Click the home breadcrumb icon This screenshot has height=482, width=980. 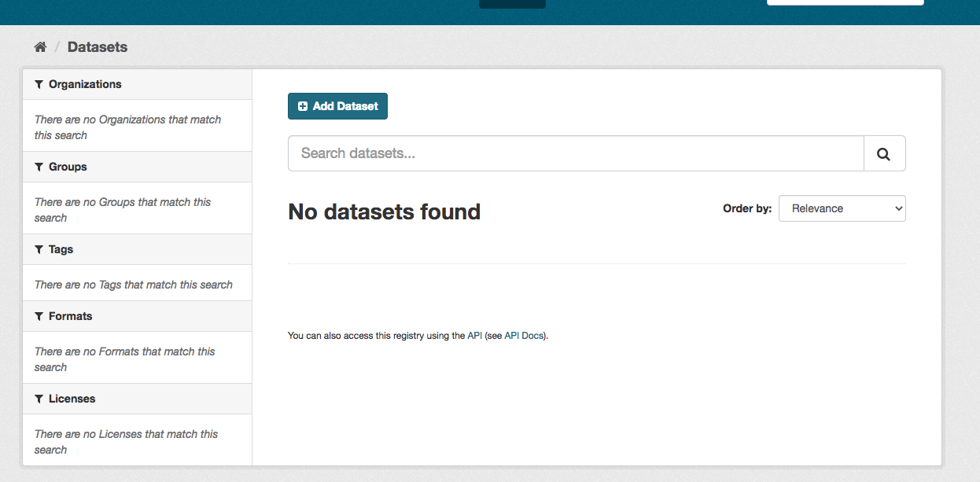[x=40, y=46]
